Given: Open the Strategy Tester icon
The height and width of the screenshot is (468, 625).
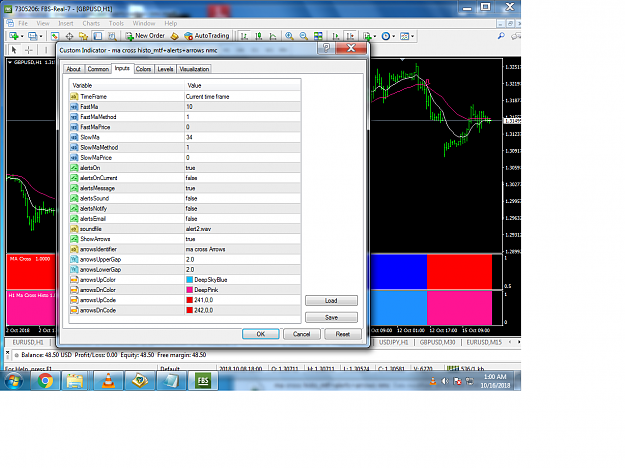Looking at the screenshot, I should coord(112,36).
